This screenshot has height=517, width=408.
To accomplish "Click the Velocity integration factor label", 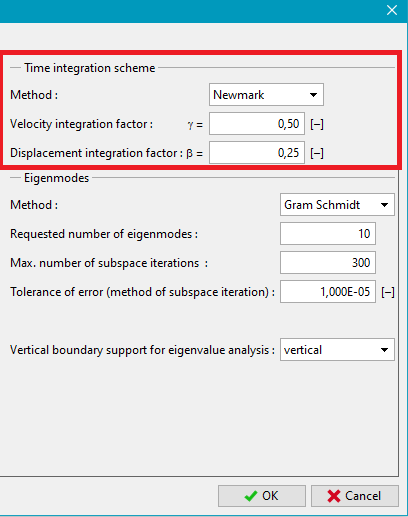I will pos(81,124).
